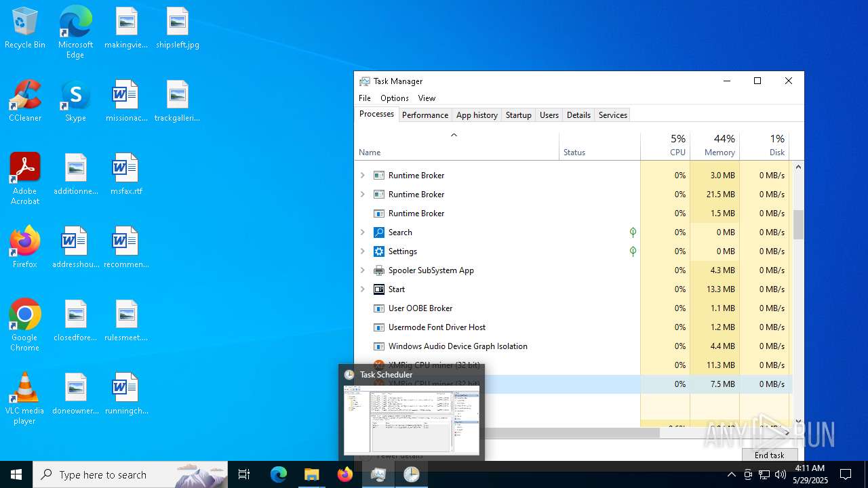
Task: Select the addresshou... Word document icon
Action: tap(75, 248)
